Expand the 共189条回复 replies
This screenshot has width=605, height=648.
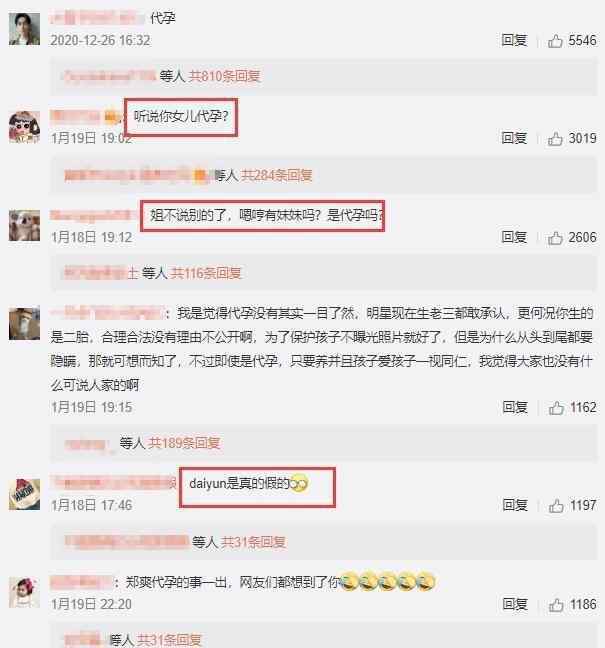coord(184,443)
